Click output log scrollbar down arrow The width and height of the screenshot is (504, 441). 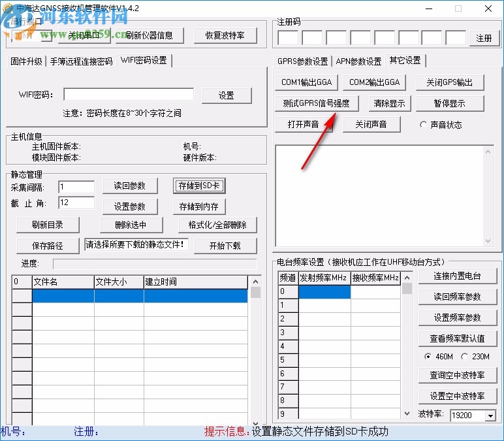[488, 241]
